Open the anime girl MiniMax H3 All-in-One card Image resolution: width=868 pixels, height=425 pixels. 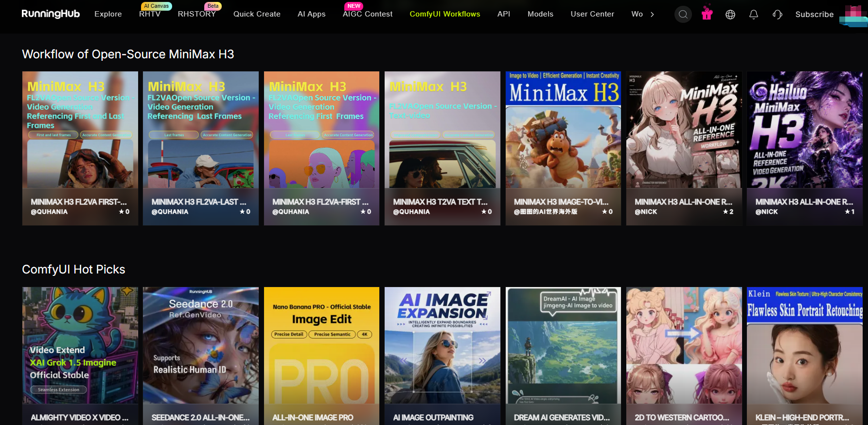[684, 148]
